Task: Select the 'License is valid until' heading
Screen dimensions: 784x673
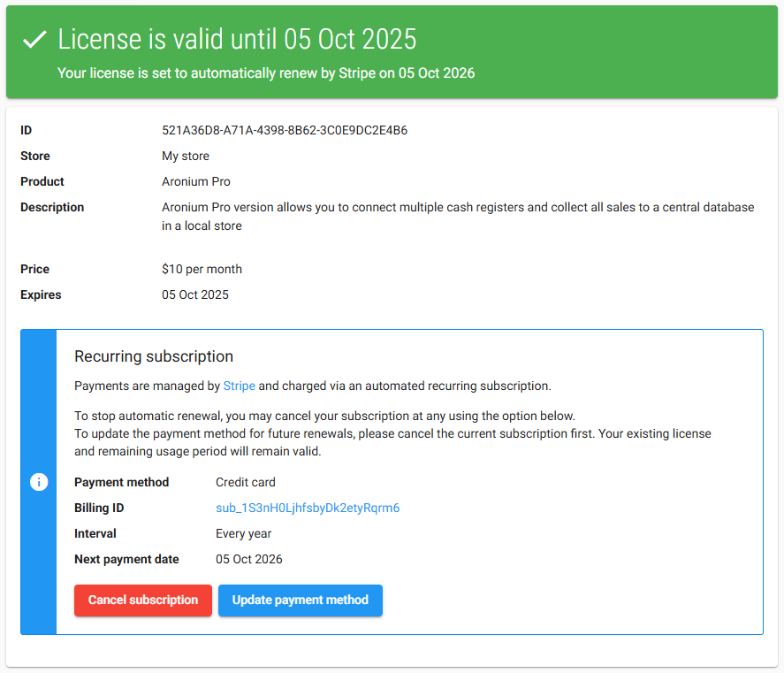Action: pyautogui.click(x=237, y=40)
